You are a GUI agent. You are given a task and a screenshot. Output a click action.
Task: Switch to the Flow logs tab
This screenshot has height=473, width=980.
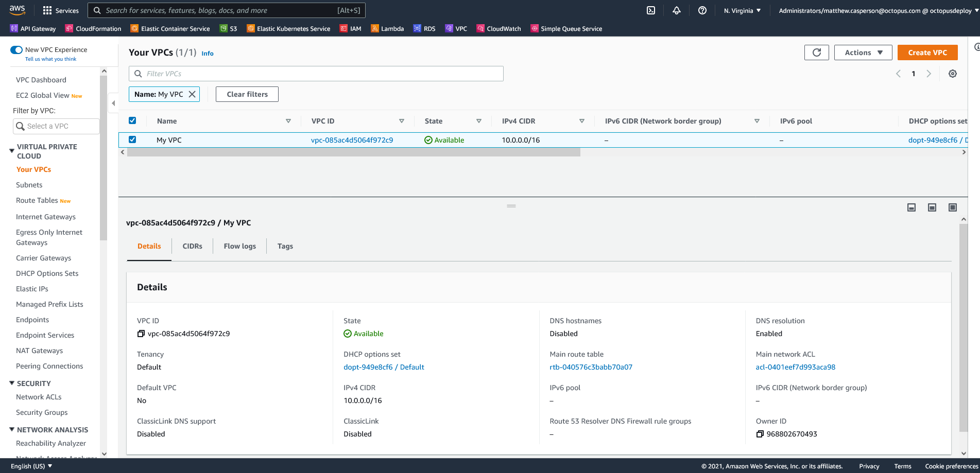pyautogui.click(x=239, y=246)
